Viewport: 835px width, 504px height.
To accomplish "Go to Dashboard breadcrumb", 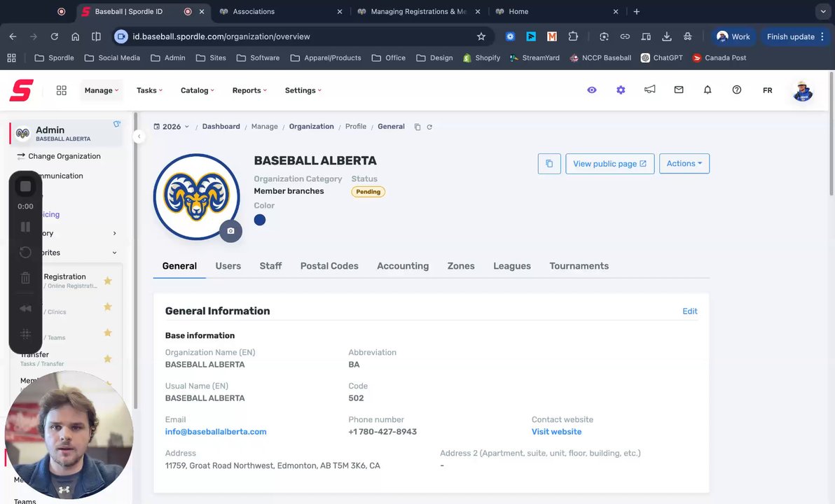I will (x=221, y=127).
